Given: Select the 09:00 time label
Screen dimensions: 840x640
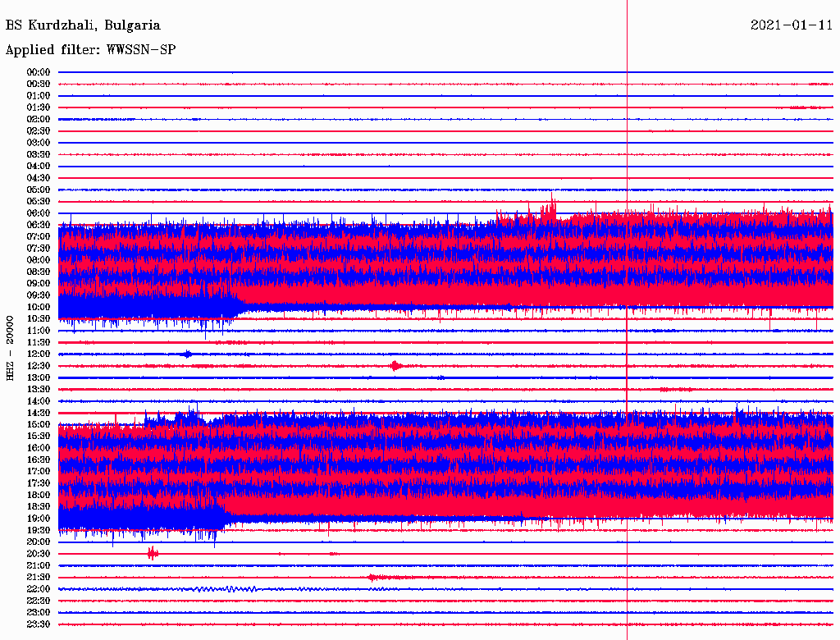Looking at the screenshot, I should coord(39,284).
